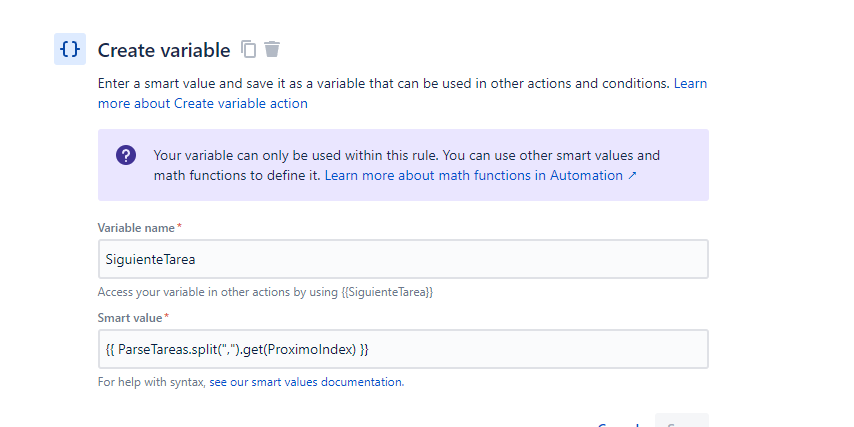
Task: Click inside the Smart value input field
Action: (x=403, y=349)
